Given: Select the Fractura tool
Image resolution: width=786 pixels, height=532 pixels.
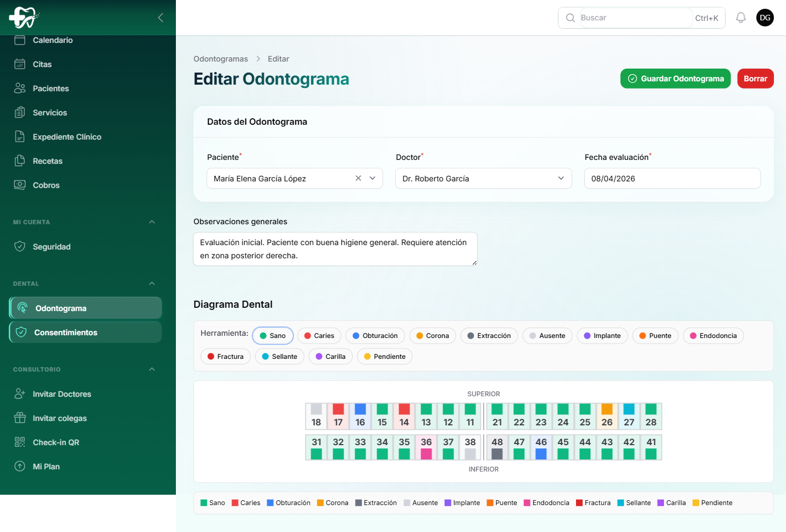Looking at the screenshot, I should click(226, 357).
